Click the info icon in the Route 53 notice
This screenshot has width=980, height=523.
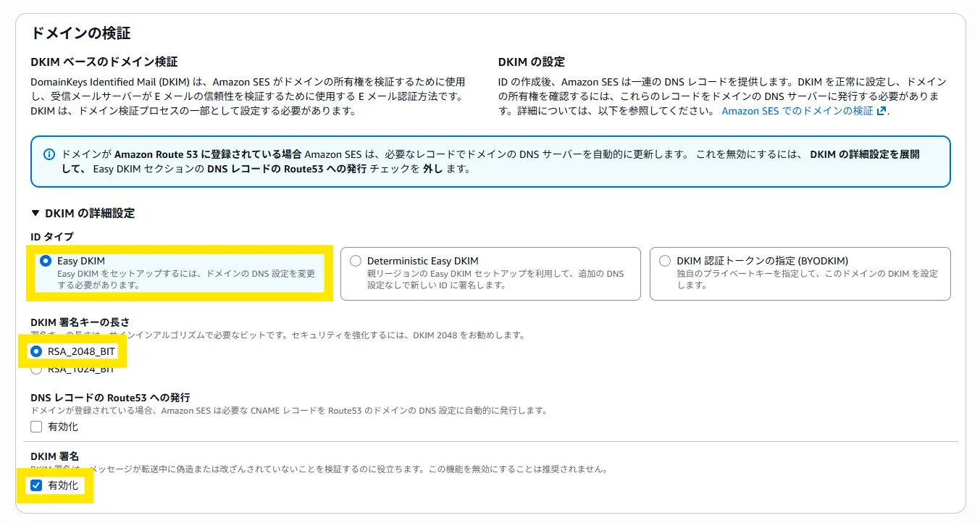tap(49, 154)
